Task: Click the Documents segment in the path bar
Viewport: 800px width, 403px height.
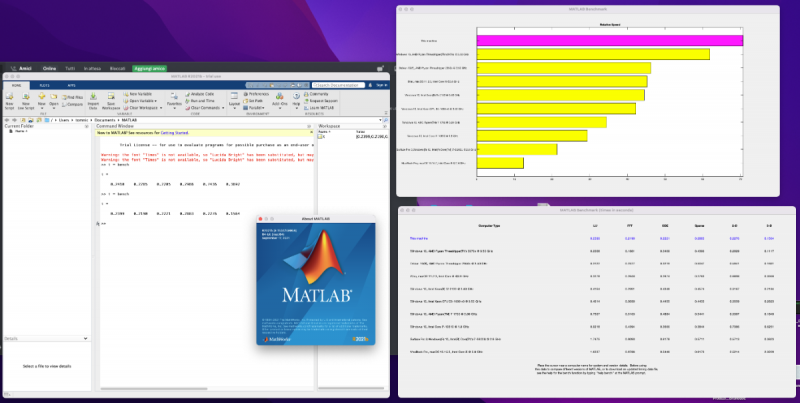Action: [107, 120]
